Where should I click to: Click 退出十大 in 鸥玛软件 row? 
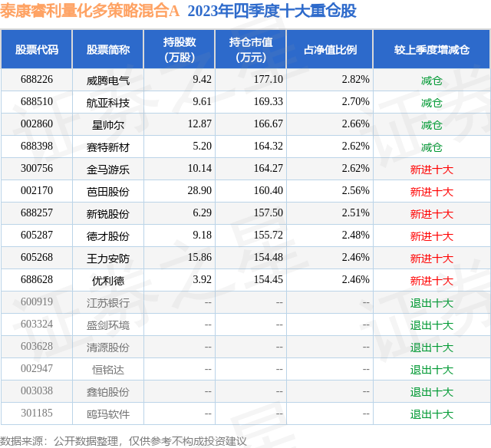click(x=432, y=414)
